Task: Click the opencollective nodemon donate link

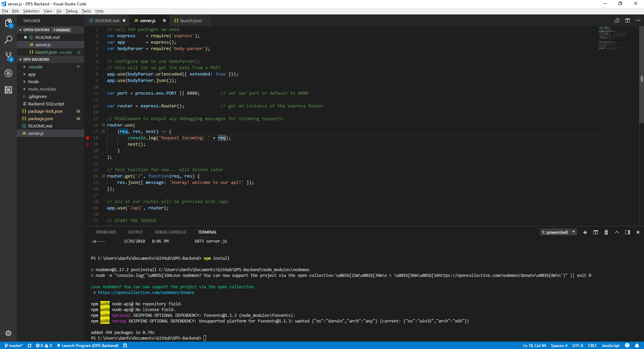Action: point(146,293)
